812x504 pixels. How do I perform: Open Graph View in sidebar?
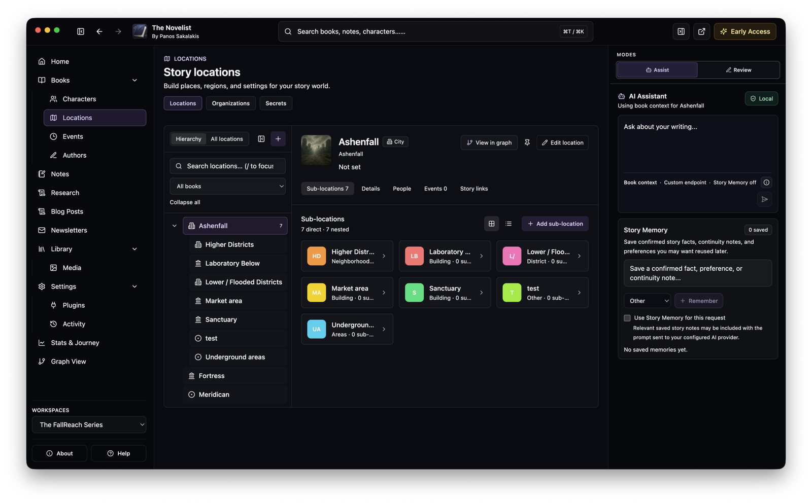(x=89, y=362)
